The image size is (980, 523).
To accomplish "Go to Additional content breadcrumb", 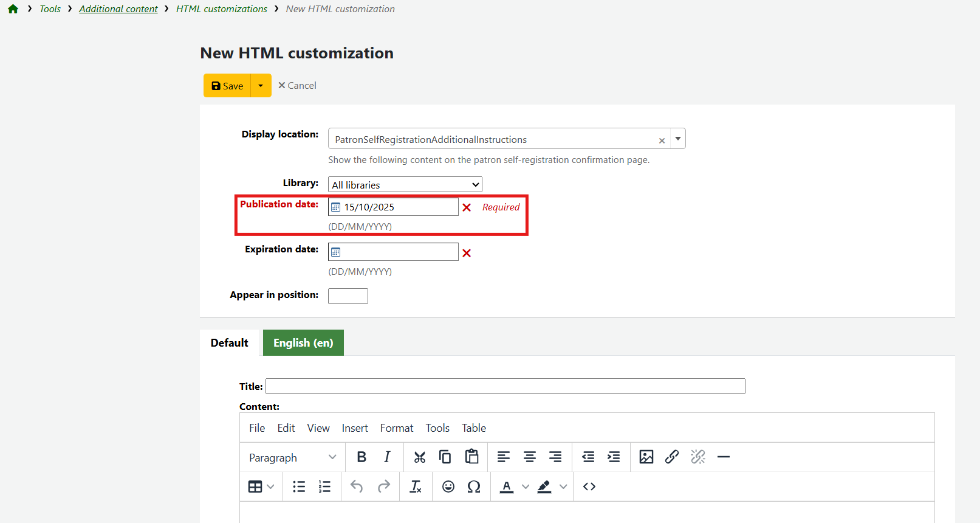I will 118,9.
